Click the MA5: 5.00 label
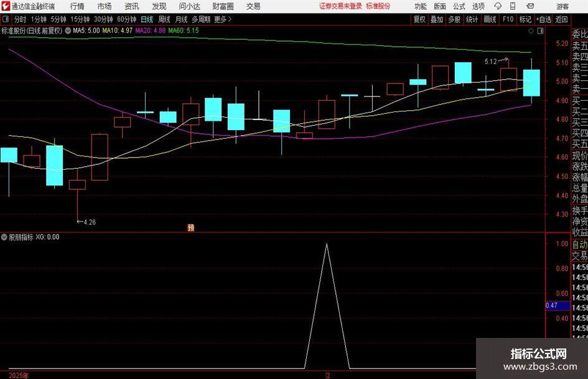588x379 pixels. pyautogui.click(x=86, y=30)
